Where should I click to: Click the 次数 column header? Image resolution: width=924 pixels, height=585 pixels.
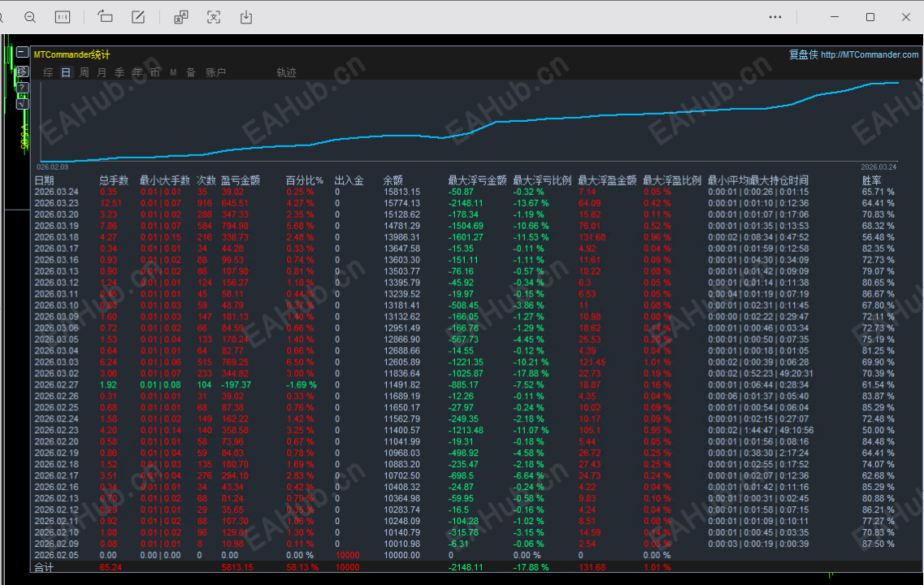[206, 180]
